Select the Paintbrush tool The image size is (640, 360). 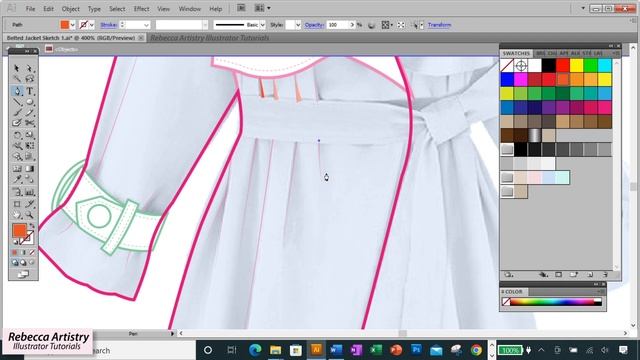17,113
